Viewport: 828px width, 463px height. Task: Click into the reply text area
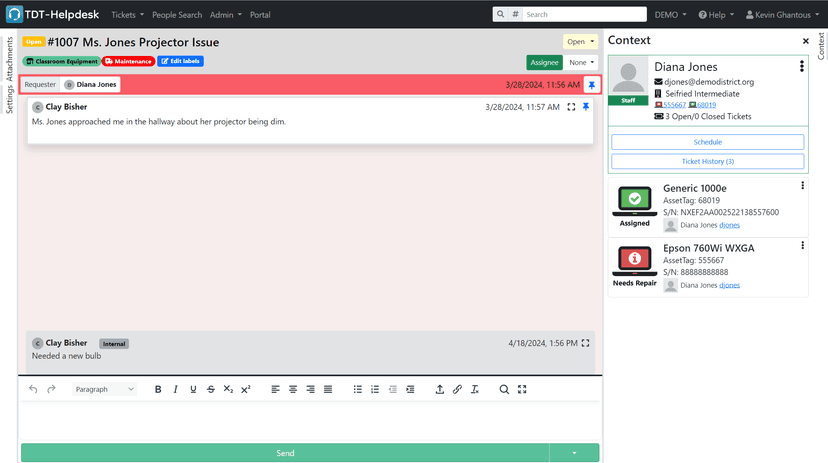[x=310, y=421]
